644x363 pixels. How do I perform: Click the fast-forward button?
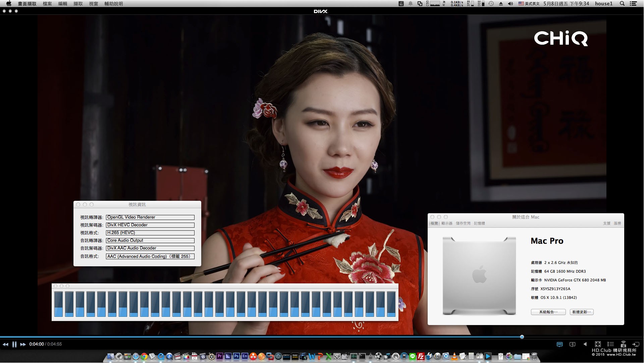pyautogui.click(x=23, y=345)
